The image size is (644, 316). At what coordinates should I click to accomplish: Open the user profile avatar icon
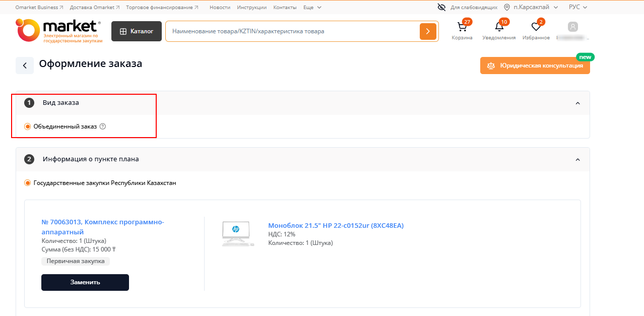(572, 27)
